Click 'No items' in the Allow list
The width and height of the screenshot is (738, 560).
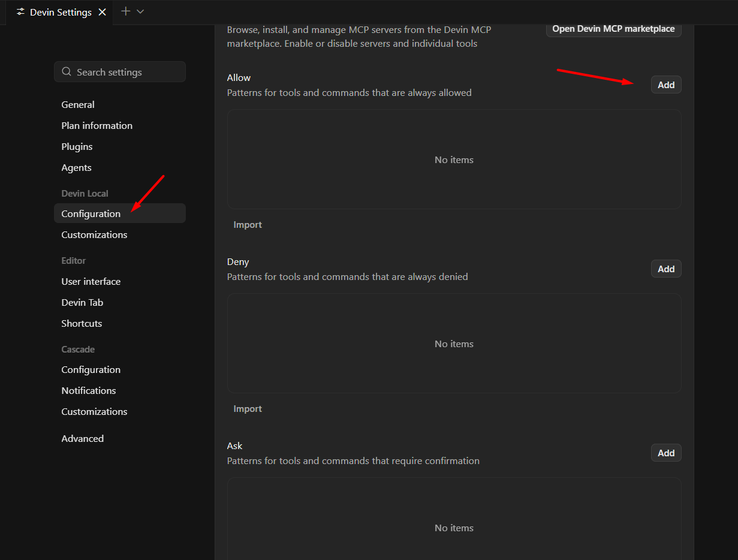[454, 160]
